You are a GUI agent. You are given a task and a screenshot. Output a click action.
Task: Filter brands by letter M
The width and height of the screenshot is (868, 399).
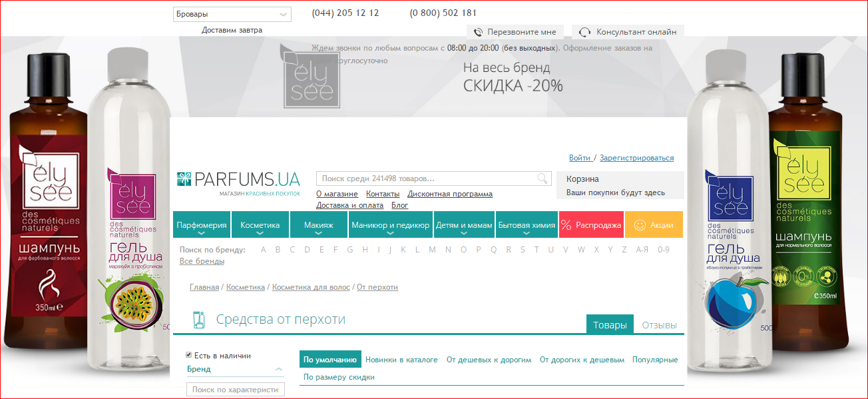pos(433,250)
